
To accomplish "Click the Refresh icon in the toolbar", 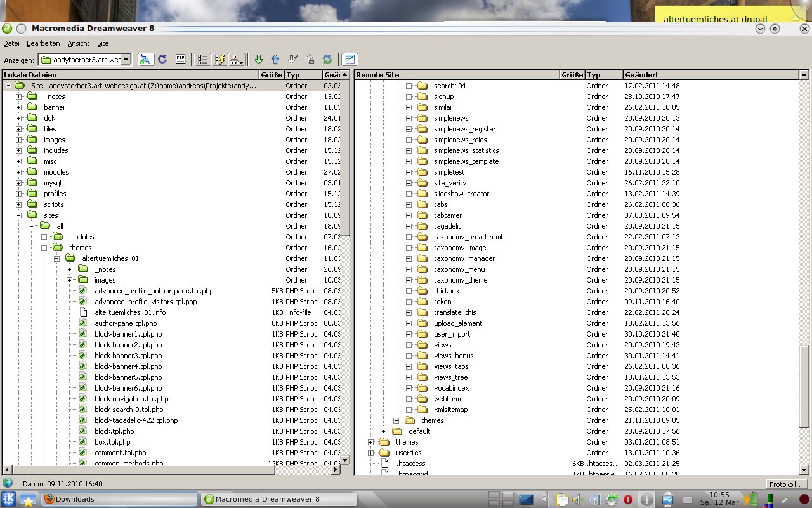I will [162, 59].
